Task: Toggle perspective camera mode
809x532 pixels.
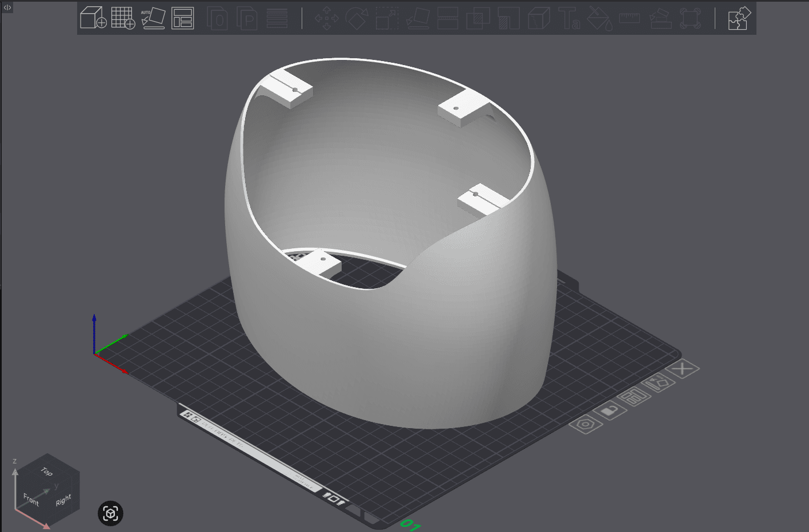Action: 110,514
